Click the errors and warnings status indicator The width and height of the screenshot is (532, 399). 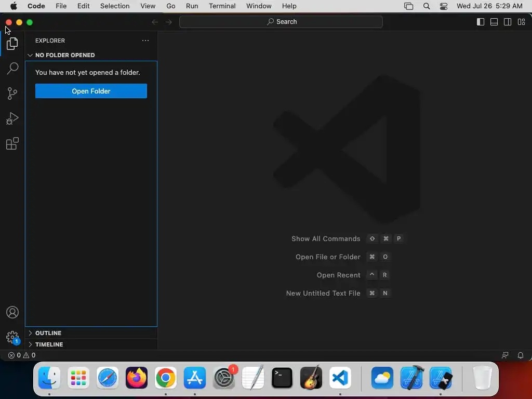22,355
